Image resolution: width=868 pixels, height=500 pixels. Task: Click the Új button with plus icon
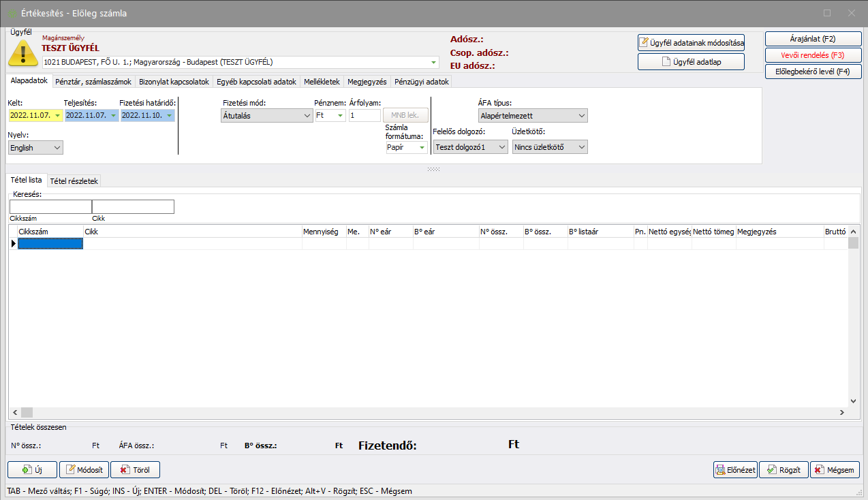tap(32, 469)
